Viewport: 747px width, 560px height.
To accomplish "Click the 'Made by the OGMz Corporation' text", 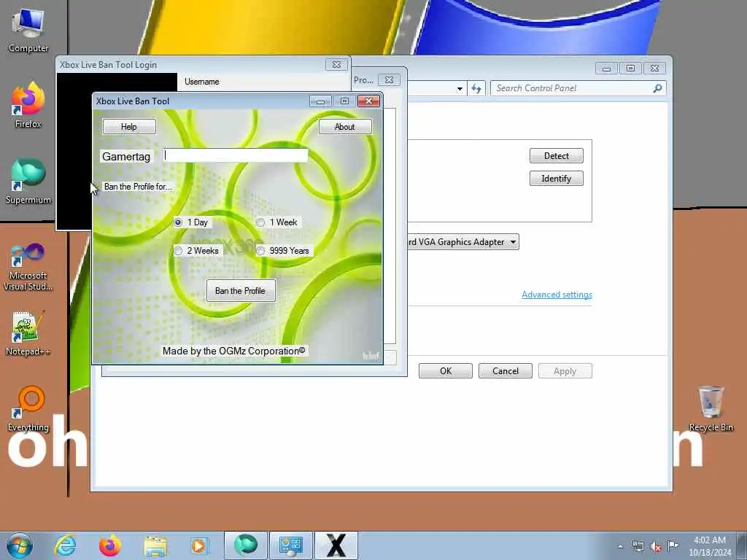I will click(234, 351).
